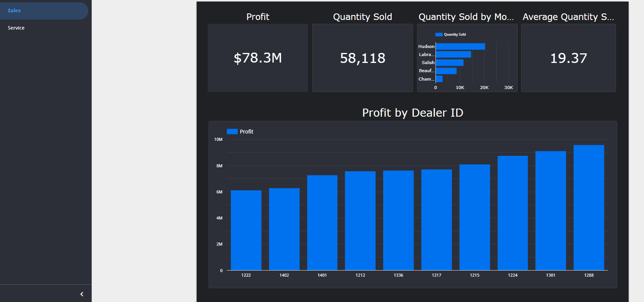Click the profit bar for dealer 1217
Image resolution: width=644 pixels, height=302 pixels.
coord(437,220)
